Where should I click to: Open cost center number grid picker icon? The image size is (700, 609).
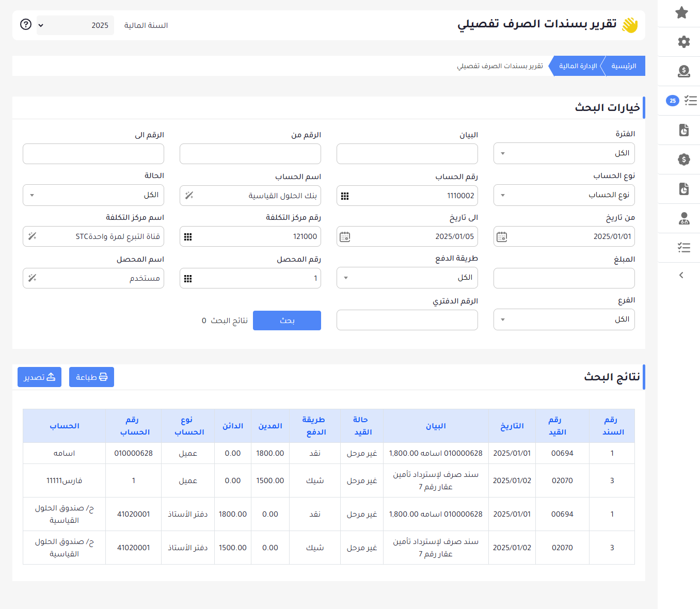188,237
